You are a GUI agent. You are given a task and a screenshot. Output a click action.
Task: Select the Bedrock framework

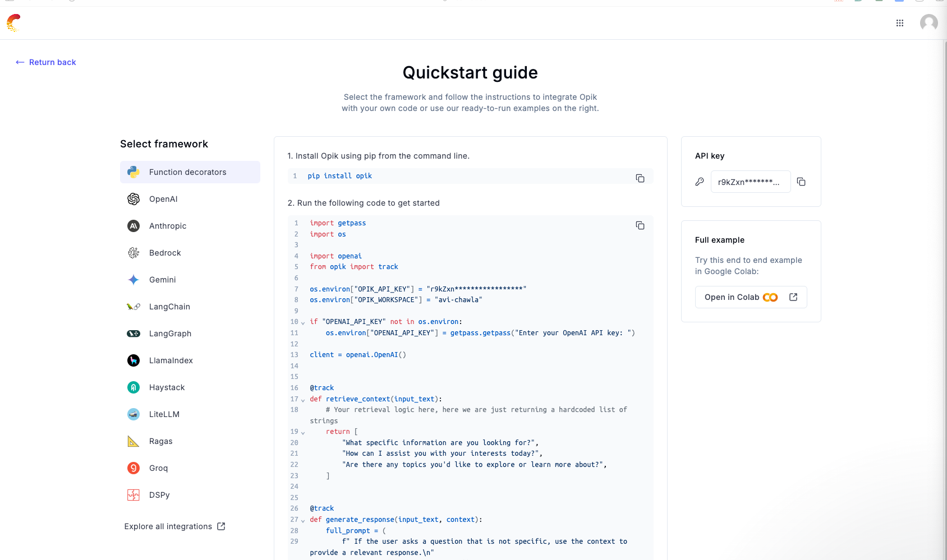[190, 253]
